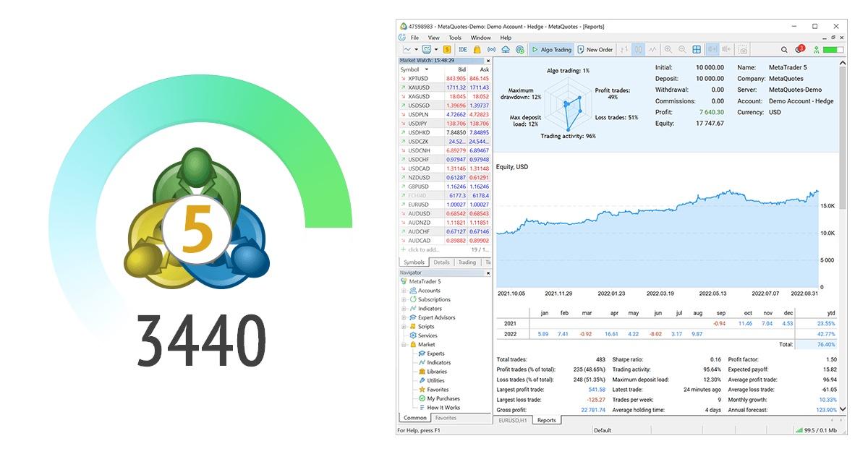
Task: Open notifications icon with red badge
Action: click(x=799, y=49)
